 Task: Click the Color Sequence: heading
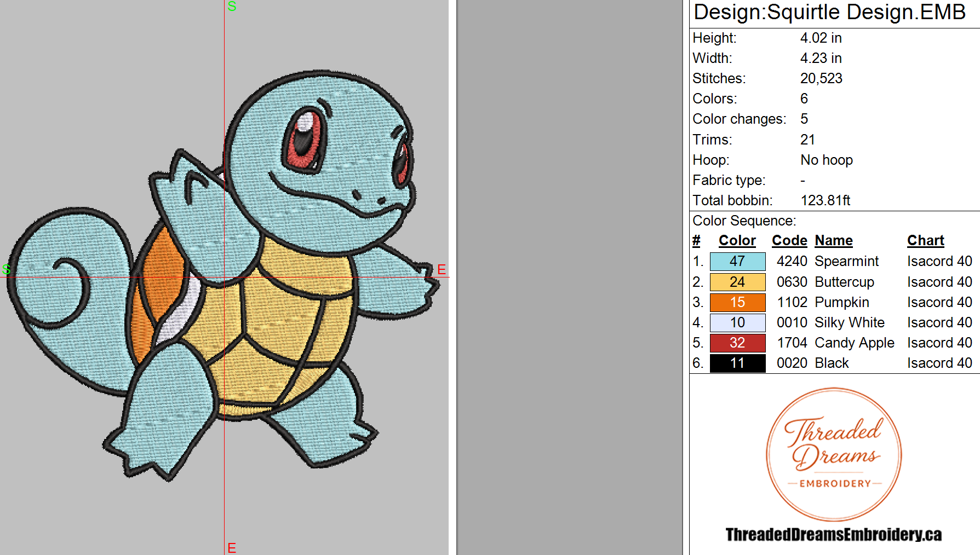(744, 221)
